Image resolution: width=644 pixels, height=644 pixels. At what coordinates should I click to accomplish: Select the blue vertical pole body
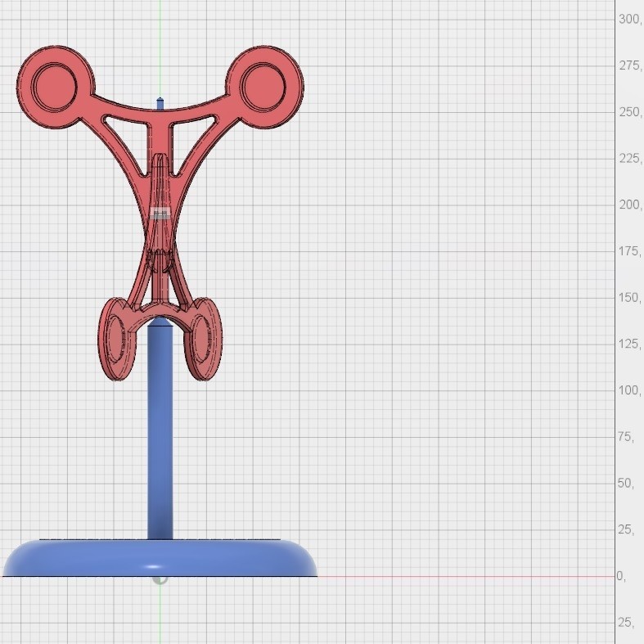click(x=160, y=431)
